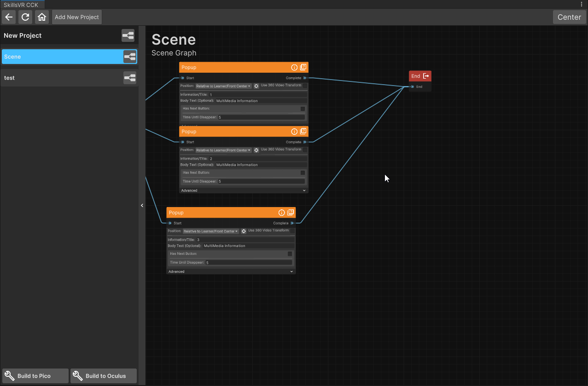Click Body Text field in Popup titled 1

pyautogui.click(x=261, y=101)
